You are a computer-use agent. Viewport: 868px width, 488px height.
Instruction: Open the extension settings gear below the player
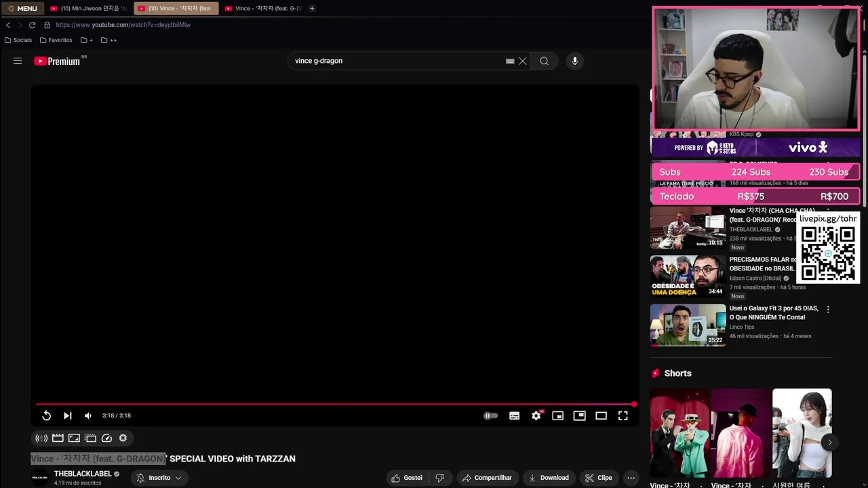pos(123,438)
